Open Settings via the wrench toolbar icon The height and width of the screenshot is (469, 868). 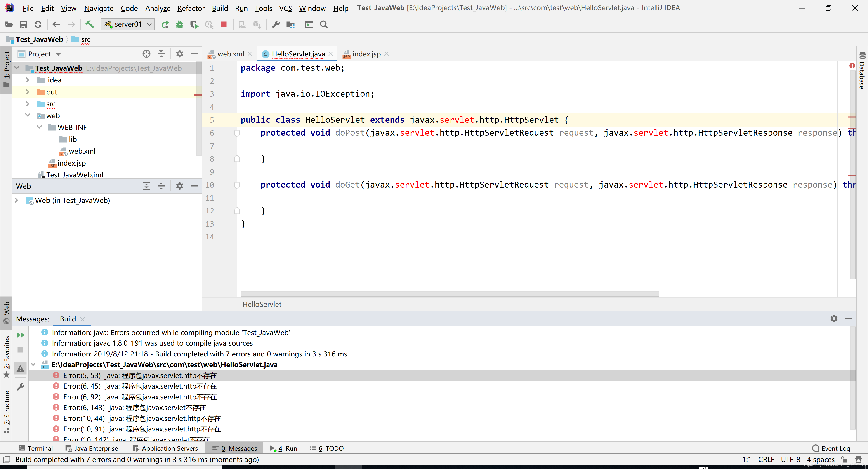click(x=276, y=24)
